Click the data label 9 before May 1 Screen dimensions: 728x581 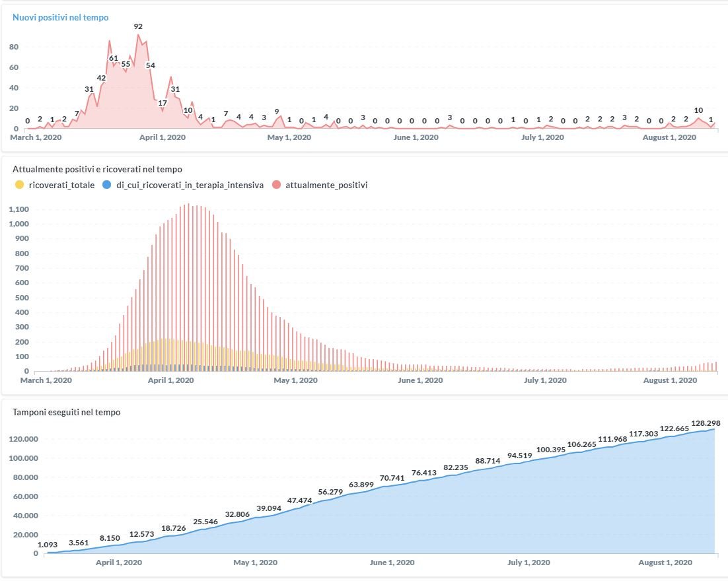(277, 112)
